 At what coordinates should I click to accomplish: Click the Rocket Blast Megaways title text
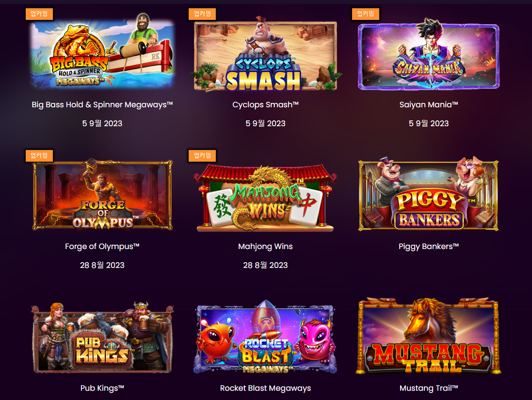tap(265, 388)
